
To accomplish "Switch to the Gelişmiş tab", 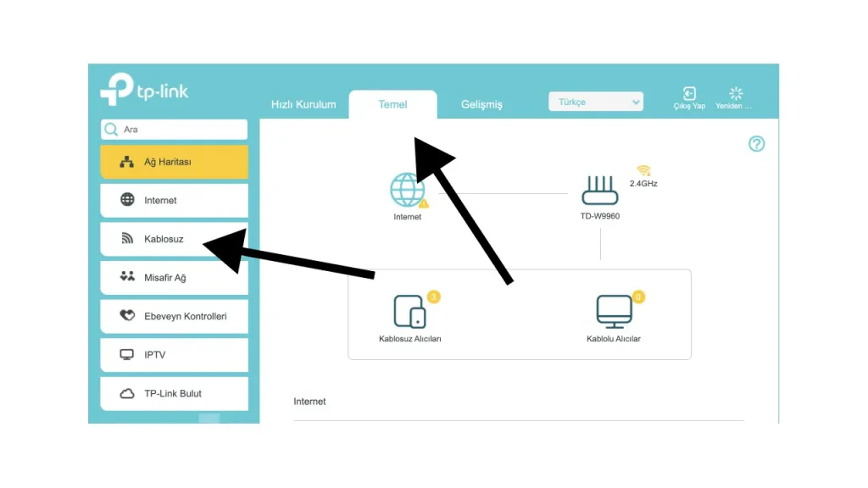I will click(481, 104).
